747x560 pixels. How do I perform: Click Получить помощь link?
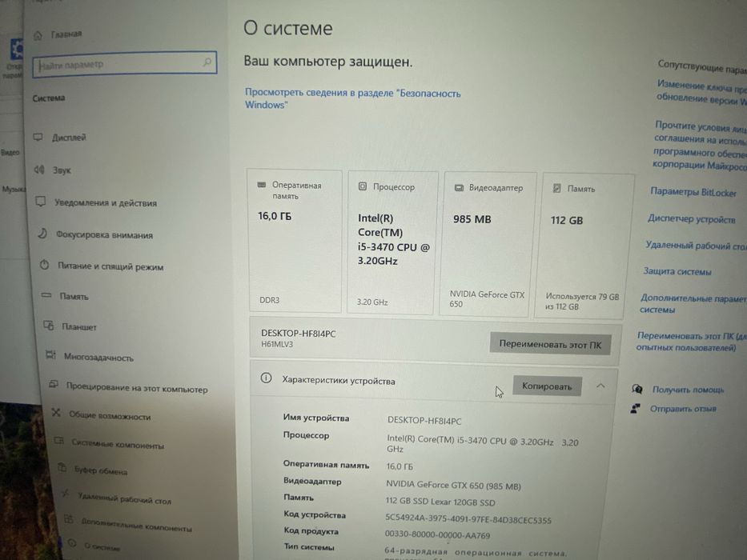pyautogui.click(x=688, y=390)
